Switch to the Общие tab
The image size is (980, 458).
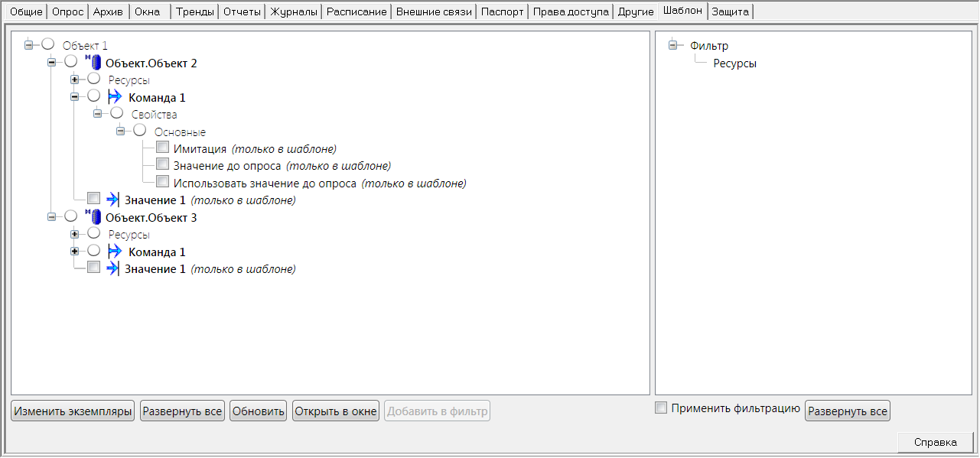coord(26,12)
